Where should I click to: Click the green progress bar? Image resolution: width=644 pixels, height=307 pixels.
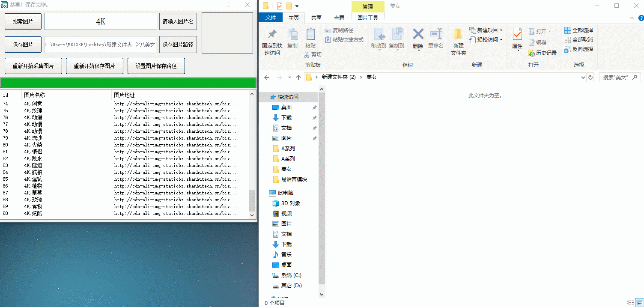[128, 82]
